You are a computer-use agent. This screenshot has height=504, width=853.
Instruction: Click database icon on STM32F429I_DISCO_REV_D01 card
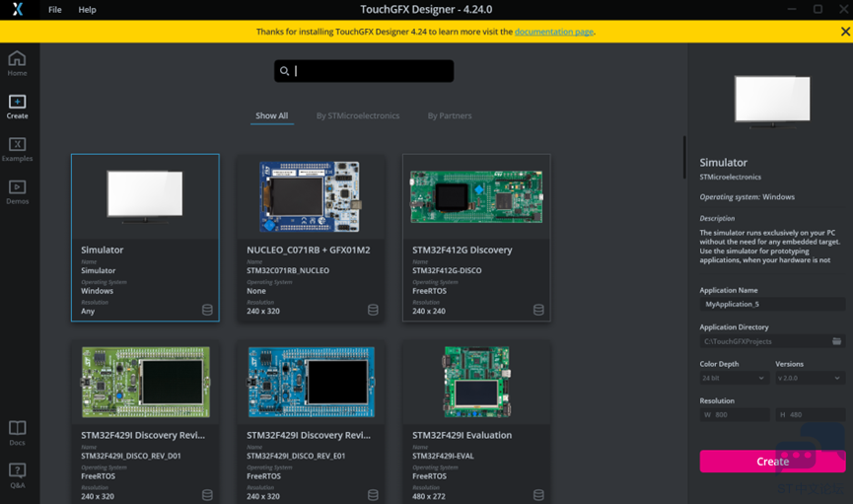[207, 495]
